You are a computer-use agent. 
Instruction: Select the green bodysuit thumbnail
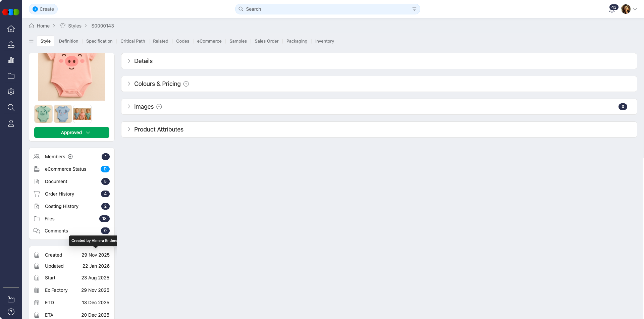[43, 114]
